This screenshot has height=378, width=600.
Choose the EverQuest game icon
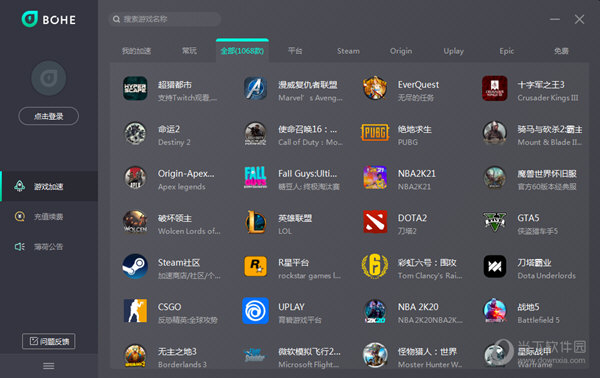coord(375,88)
